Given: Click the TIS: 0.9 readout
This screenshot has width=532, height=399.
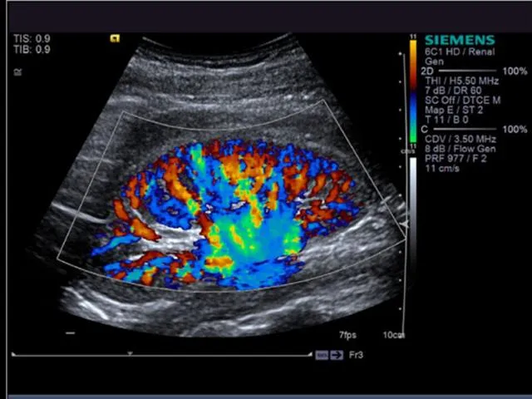Looking at the screenshot, I should [x=32, y=39].
